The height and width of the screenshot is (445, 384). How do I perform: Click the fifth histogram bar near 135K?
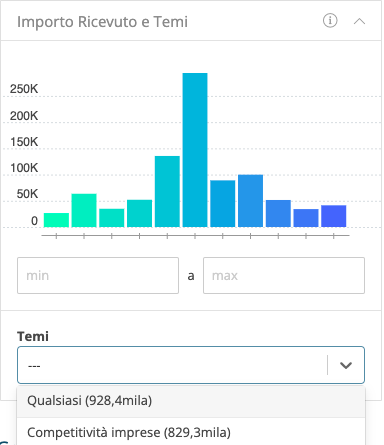(x=167, y=192)
